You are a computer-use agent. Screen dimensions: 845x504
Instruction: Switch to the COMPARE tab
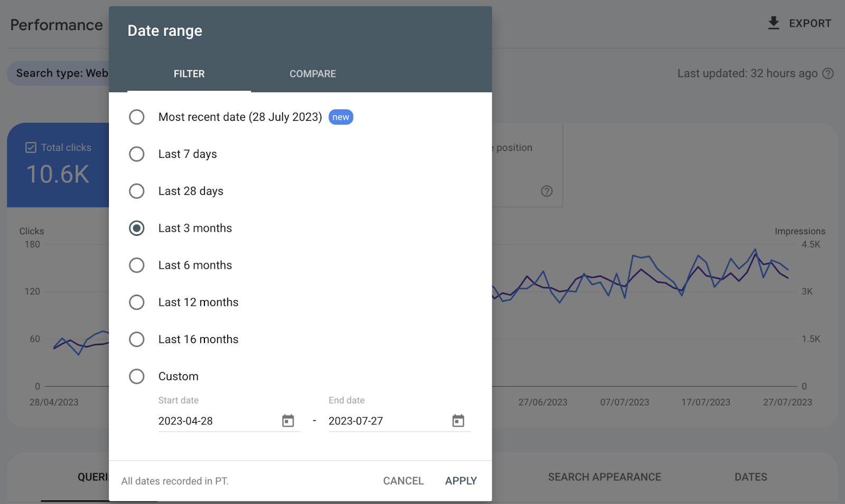pos(312,74)
